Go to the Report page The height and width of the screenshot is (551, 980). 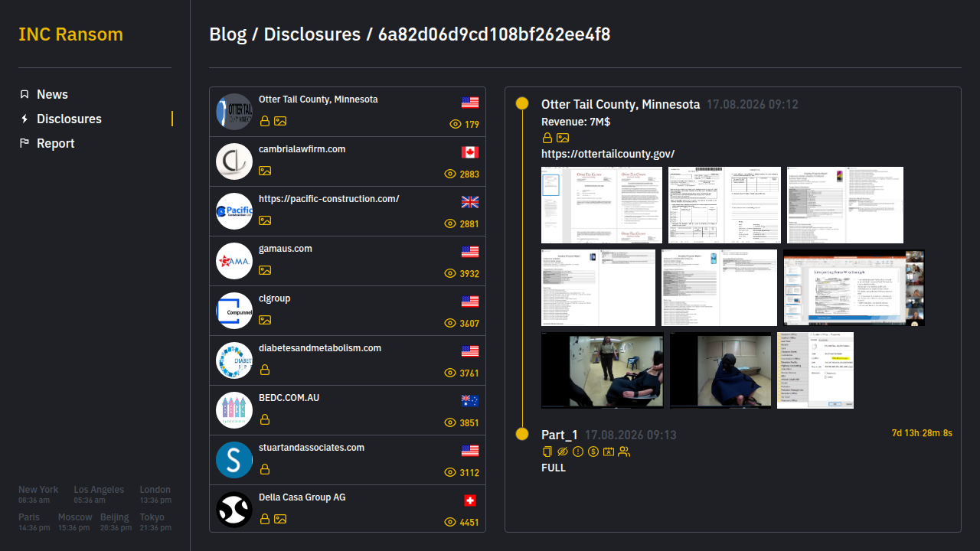tap(55, 143)
